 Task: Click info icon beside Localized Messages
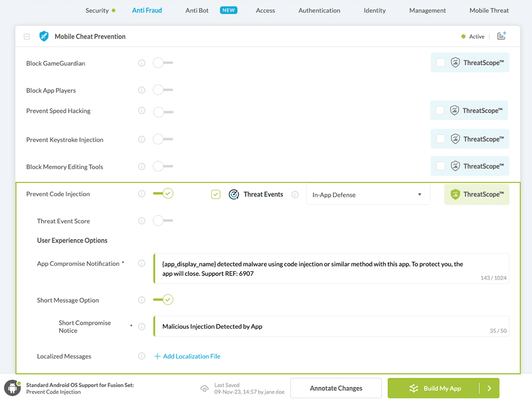[142, 356]
